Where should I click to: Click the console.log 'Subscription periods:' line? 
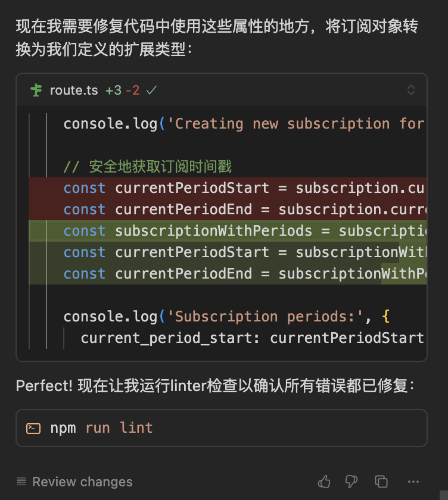click(226, 317)
